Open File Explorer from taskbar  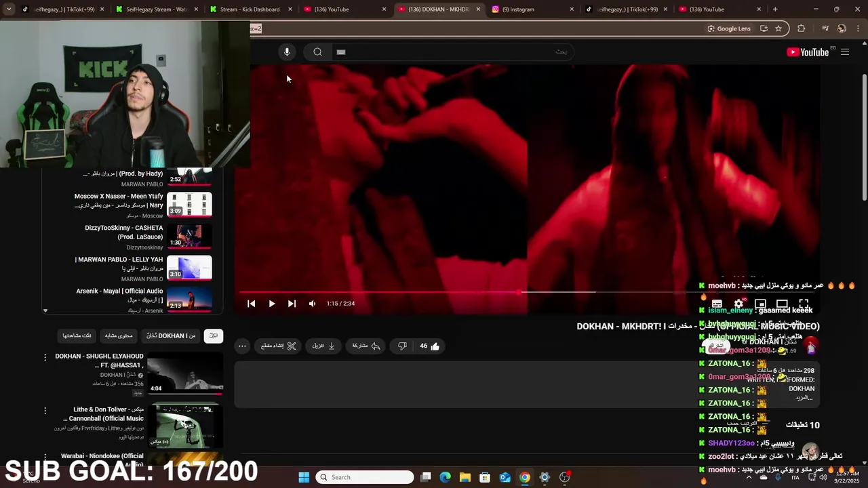click(465, 477)
